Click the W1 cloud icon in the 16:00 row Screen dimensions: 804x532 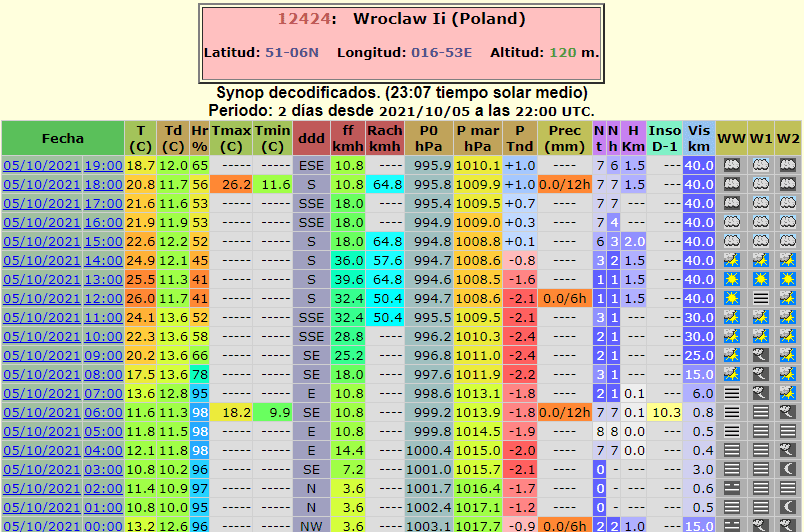click(x=761, y=222)
